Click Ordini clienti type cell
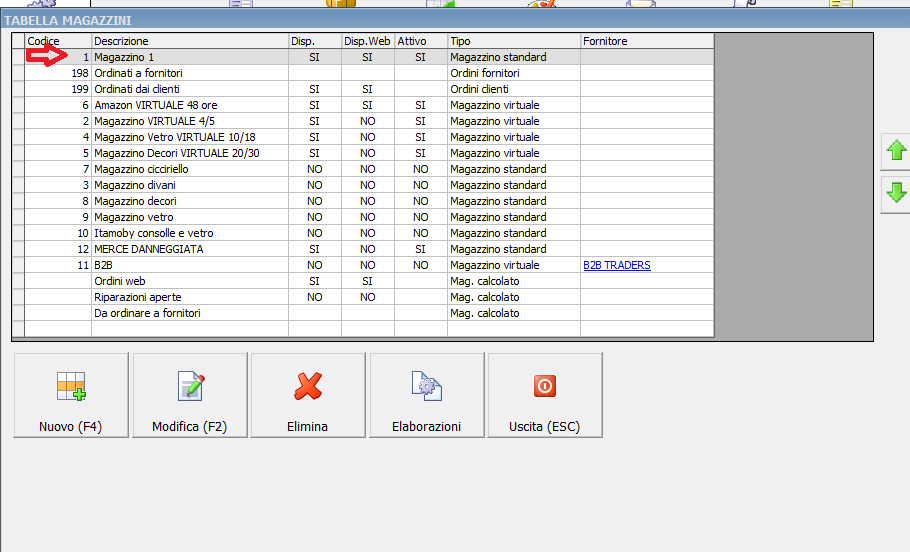The width and height of the screenshot is (910, 552). tap(514, 89)
